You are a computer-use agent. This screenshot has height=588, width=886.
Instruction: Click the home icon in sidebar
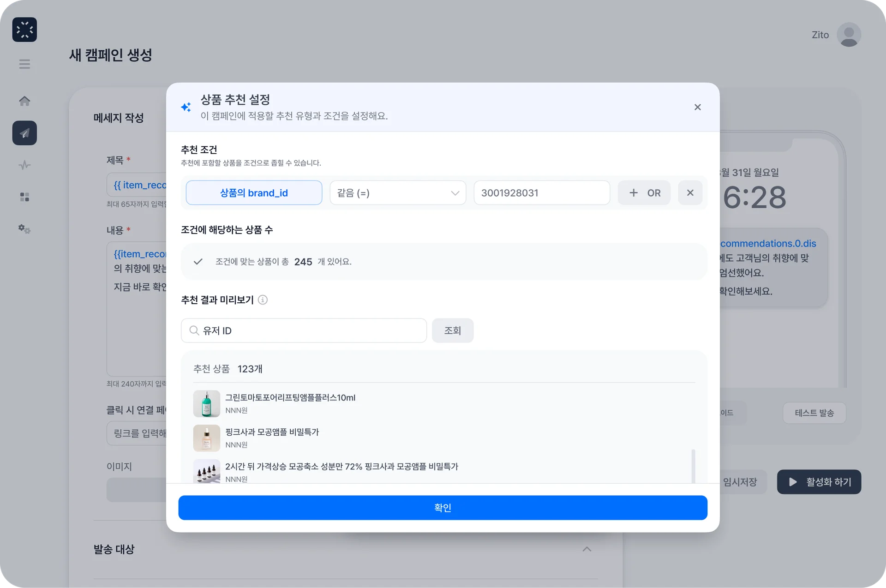[x=24, y=101]
